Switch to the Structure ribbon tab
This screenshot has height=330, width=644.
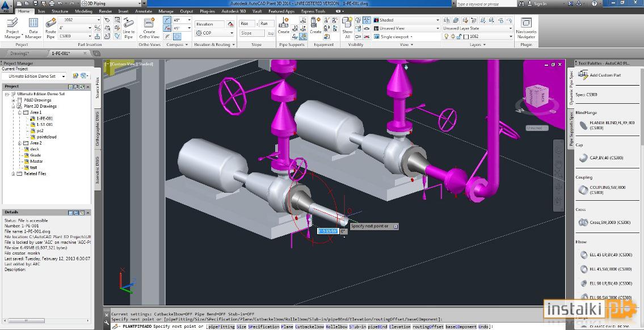point(60,11)
